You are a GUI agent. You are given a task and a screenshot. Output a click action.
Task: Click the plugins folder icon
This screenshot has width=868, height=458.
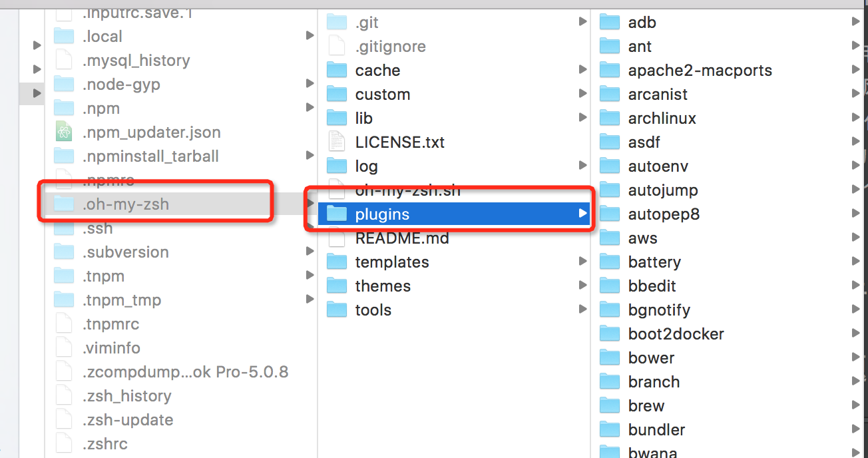[x=337, y=214]
